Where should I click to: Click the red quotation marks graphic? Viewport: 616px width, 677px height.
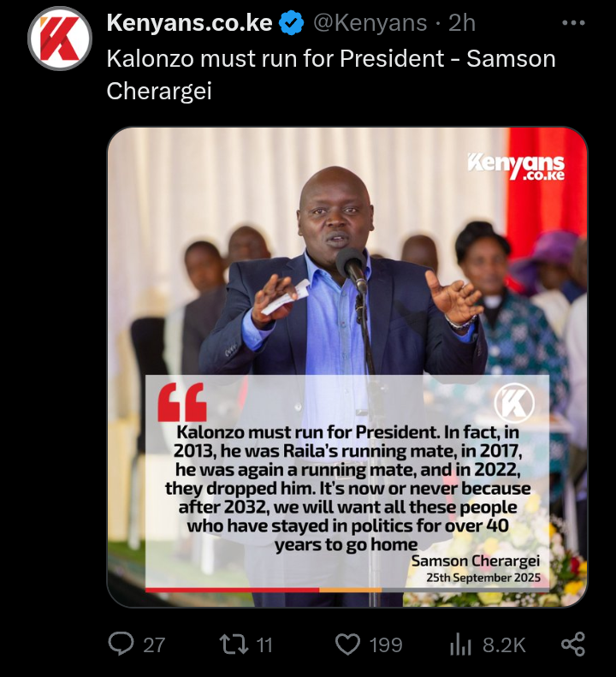point(182,402)
